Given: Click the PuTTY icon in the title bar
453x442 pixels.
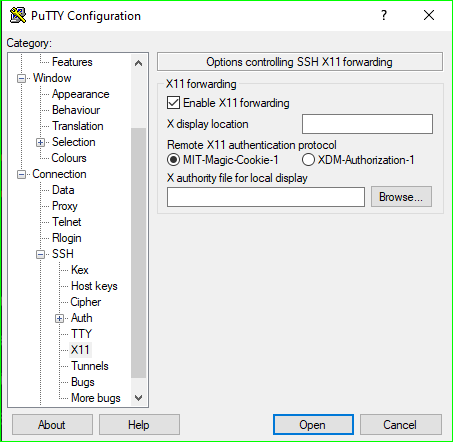Looking at the screenshot, I should pos(18,15).
